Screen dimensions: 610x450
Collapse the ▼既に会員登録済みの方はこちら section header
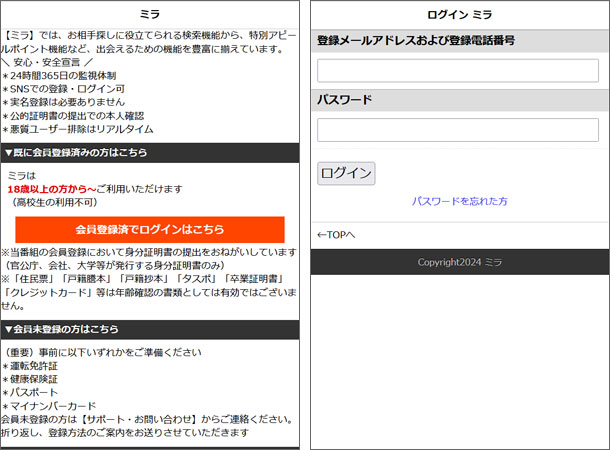pyautogui.click(x=149, y=152)
